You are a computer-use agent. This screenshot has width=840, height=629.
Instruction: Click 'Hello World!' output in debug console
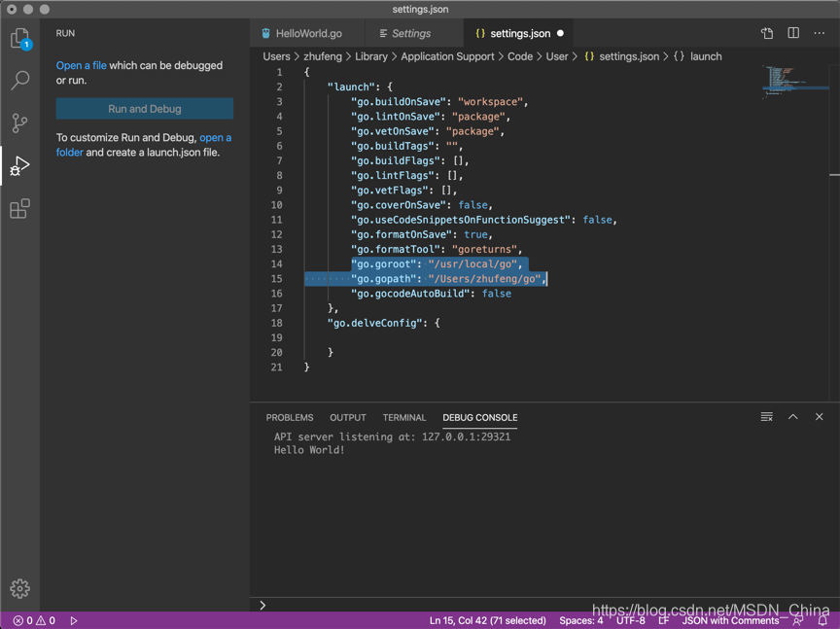[309, 450]
